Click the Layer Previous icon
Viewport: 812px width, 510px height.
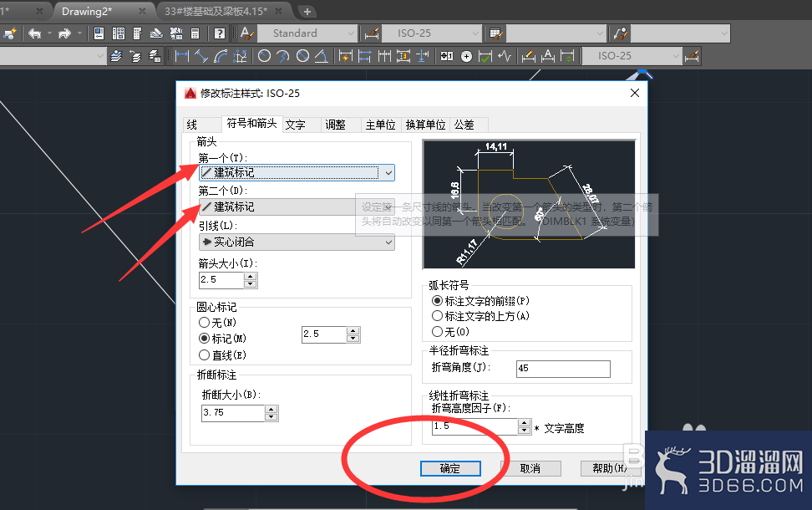pyautogui.click(x=135, y=56)
